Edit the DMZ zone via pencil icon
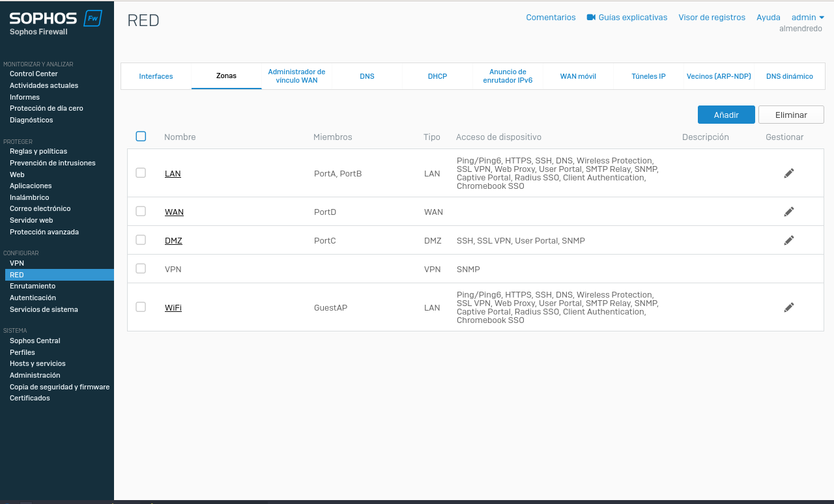This screenshot has height=504, width=834. (x=788, y=240)
